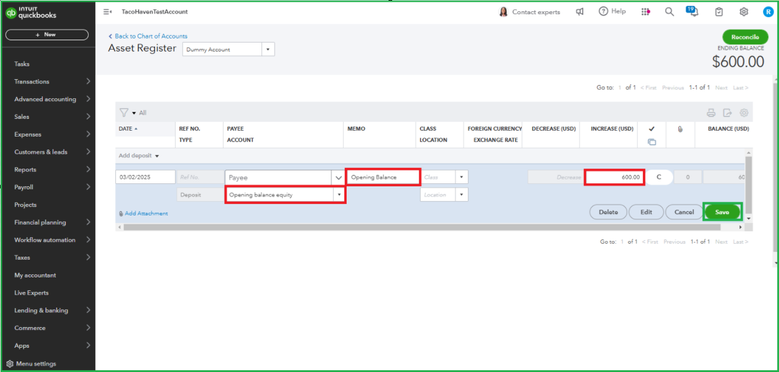Expand the Expenses submenu
Viewport: 779px width, 372px height.
pyautogui.click(x=88, y=134)
